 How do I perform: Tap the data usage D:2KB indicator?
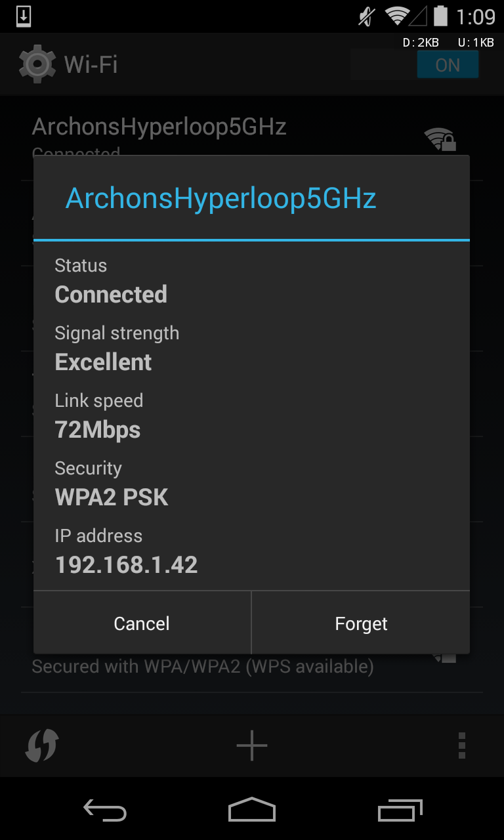420,42
